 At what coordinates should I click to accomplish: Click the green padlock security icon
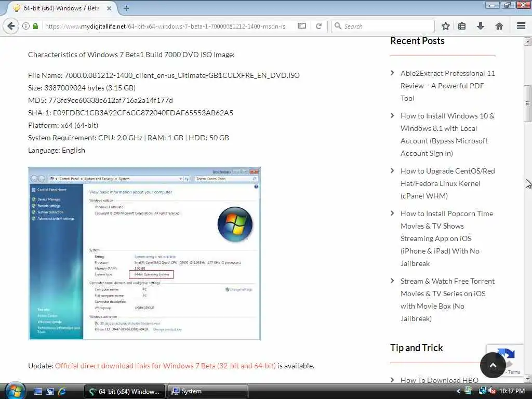(x=35, y=26)
